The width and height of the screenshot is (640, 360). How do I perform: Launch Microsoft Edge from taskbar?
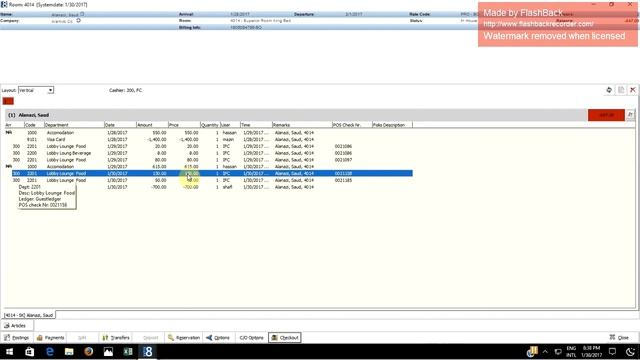click(49, 351)
